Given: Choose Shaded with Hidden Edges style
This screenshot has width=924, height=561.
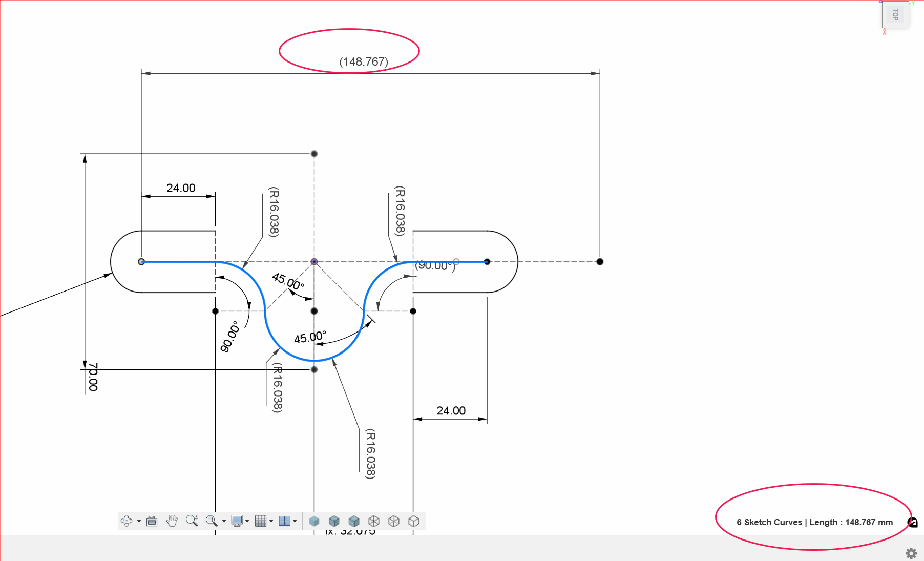Looking at the screenshot, I should (334, 521).
